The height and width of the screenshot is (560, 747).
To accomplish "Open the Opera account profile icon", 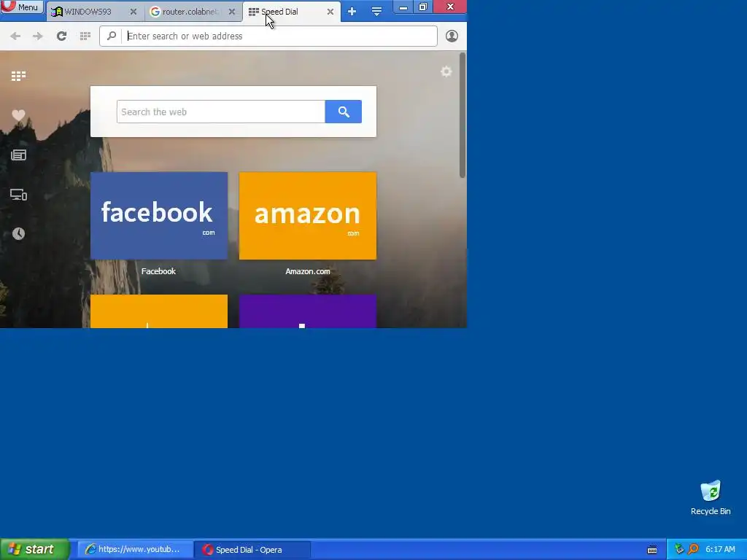I will coord(452,36).
